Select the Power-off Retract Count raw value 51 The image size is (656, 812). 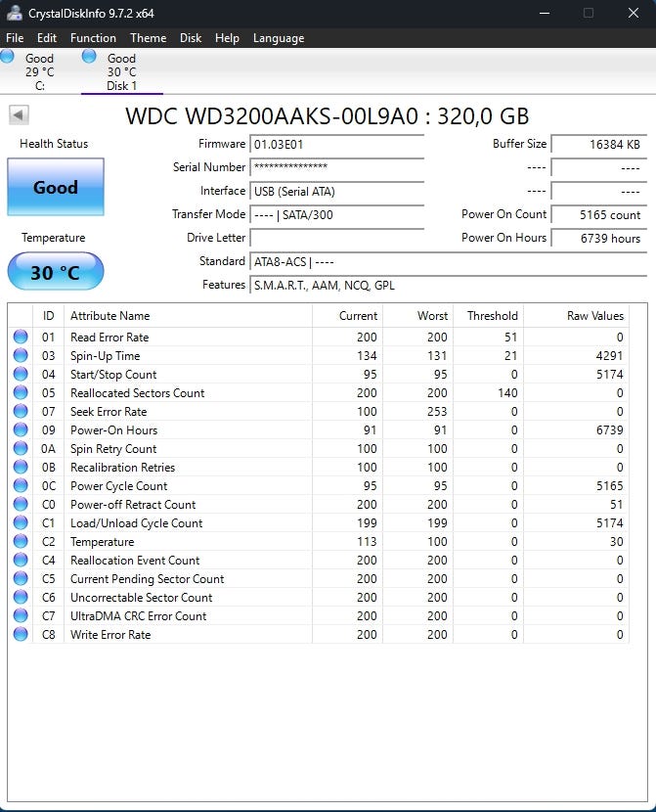[616, 505]
